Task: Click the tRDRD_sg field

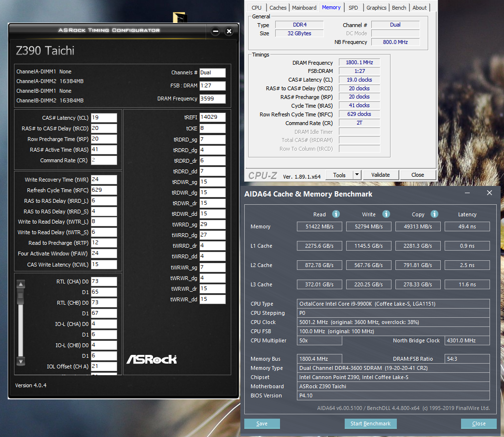Action: (x=212, y=140)
